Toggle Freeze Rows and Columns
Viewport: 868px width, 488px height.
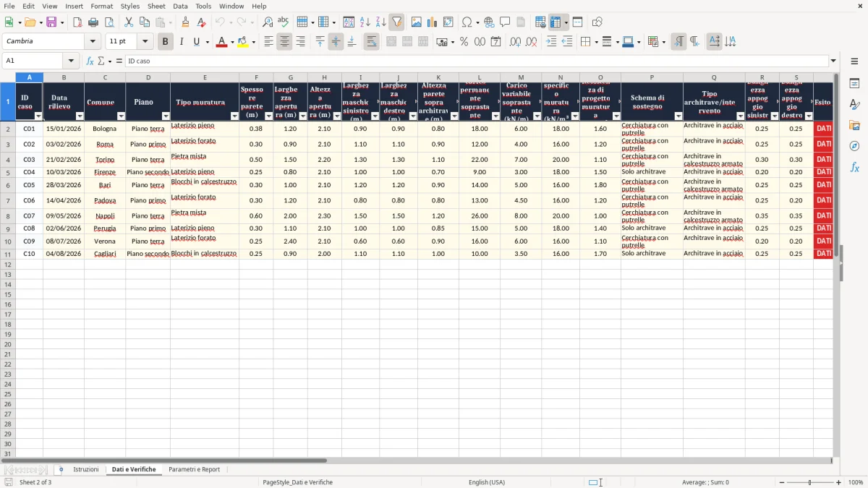(x=556, y=22)
